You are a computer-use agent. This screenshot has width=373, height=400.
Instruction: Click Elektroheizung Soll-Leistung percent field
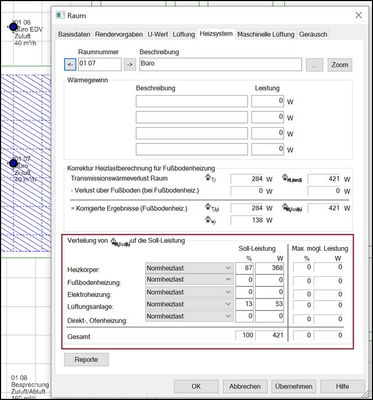[244, 292]
